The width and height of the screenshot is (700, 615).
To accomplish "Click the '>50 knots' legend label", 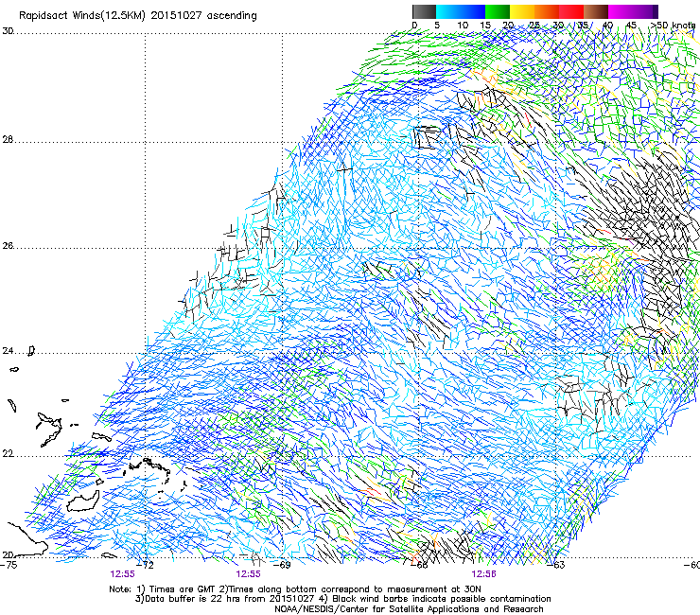I will point(674,26).
